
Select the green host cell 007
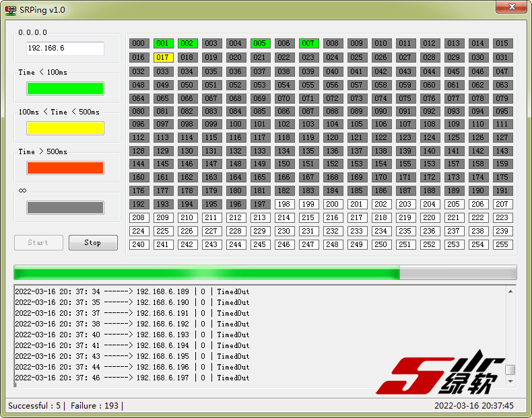tap(308, 43)
